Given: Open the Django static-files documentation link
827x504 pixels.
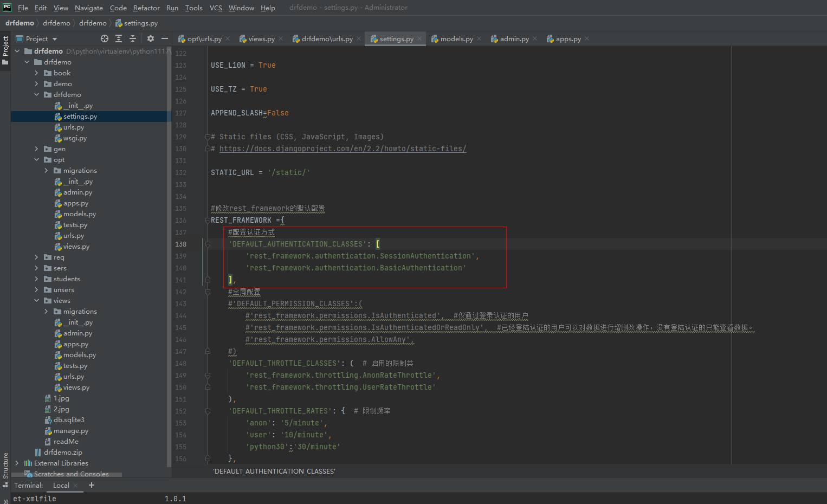Looking at the screenshot, I should tap(343, 148).
